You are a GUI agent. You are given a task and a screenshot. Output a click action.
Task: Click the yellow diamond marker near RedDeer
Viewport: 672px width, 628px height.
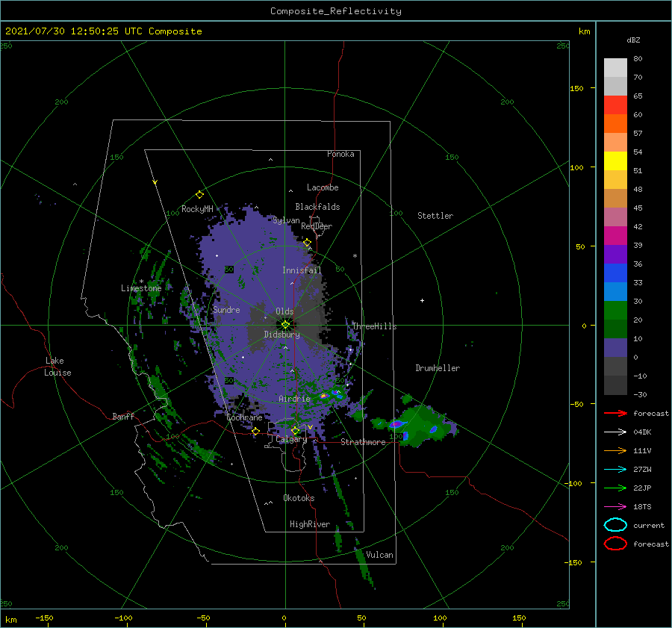click(x=307, y=243)
